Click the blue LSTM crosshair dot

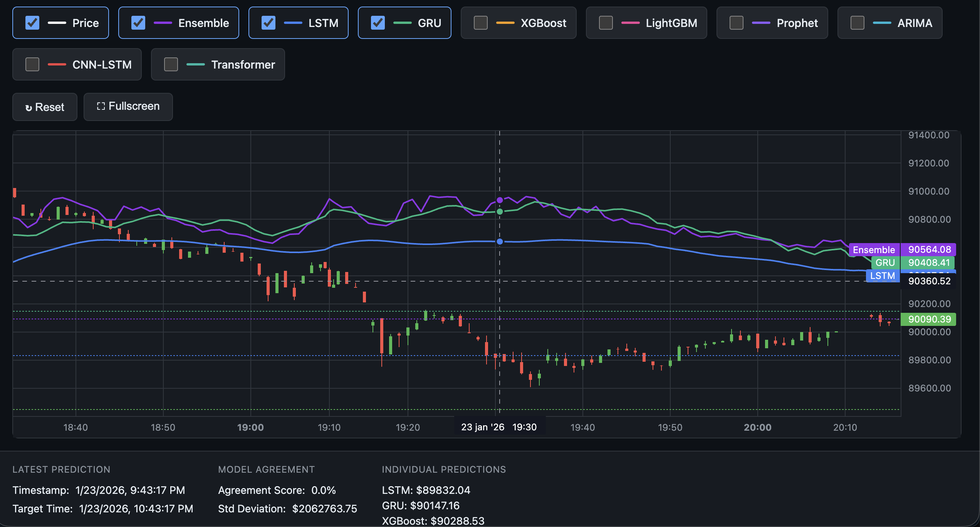(x=500, y=242)
